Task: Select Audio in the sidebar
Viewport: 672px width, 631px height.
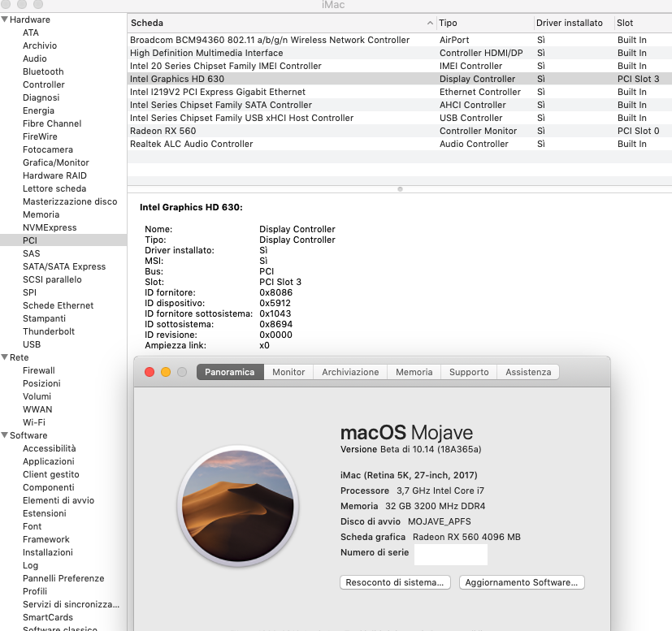Action: [x=35, y=58]
